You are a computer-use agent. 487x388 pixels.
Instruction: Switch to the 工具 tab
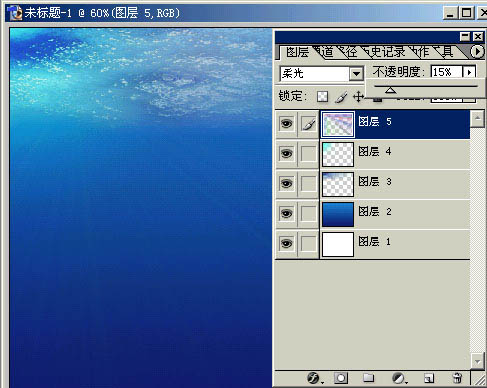(x=446, y=52)
